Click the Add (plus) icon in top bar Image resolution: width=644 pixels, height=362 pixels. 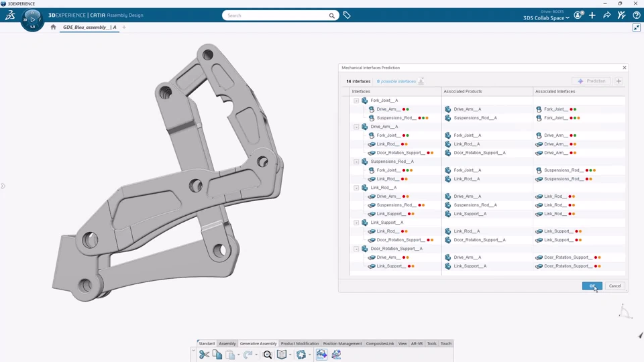(x=592, y=15)
